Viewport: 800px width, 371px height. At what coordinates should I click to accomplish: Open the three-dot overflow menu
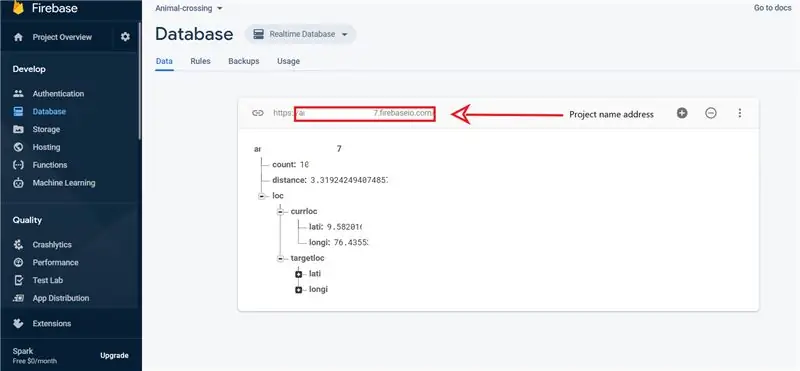pyautogui.click(x=740, y=113)
